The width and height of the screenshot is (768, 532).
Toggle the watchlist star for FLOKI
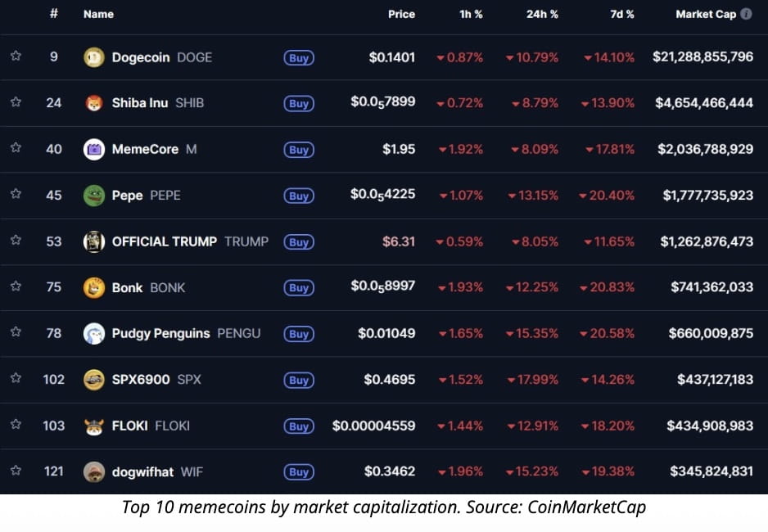click(x=16, y=426)
